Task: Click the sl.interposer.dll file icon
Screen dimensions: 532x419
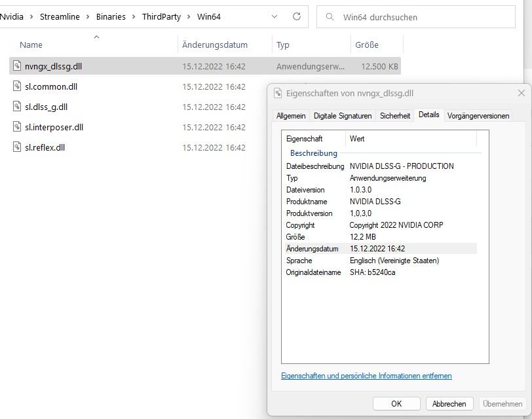Action: (17, 126)
